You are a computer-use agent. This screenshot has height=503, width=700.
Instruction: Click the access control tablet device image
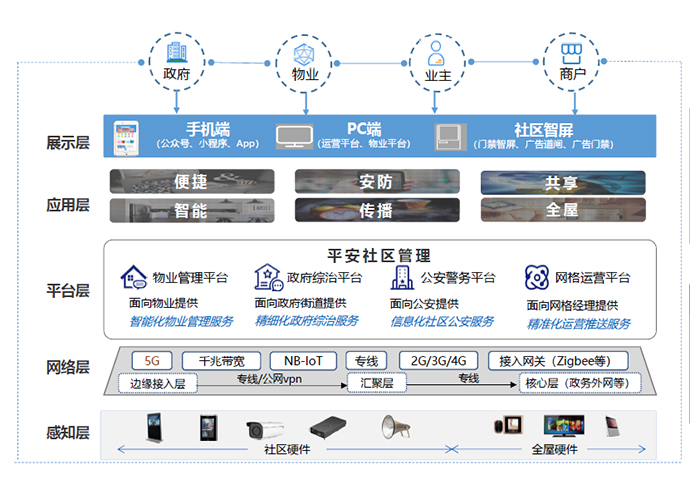209,428
